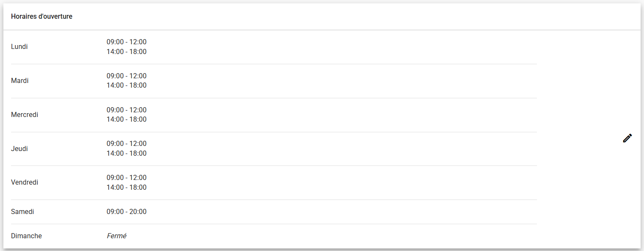
Task: Click Mercredi's 09:00 - 12:00 morning slot
Action: [127, 110]
